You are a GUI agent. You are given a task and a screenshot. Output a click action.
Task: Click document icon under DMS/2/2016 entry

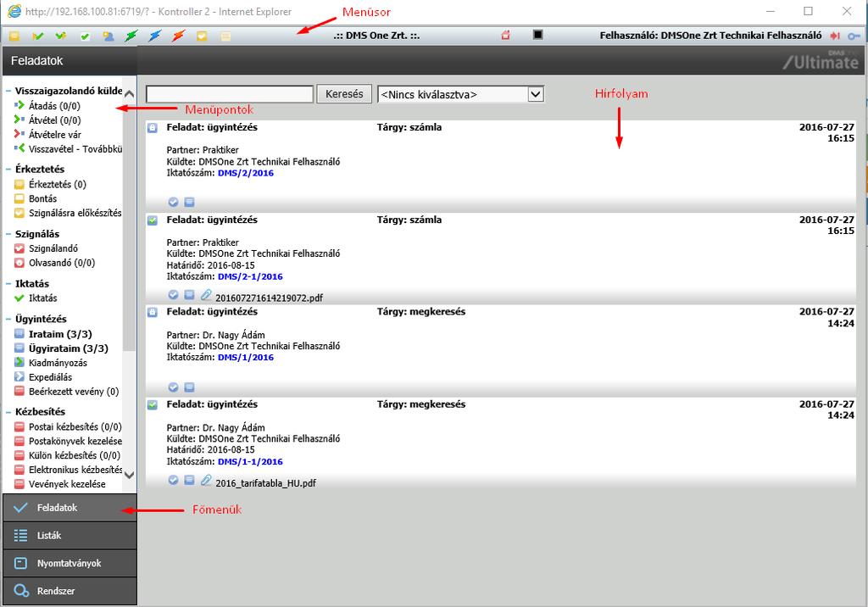coord(189,202)
